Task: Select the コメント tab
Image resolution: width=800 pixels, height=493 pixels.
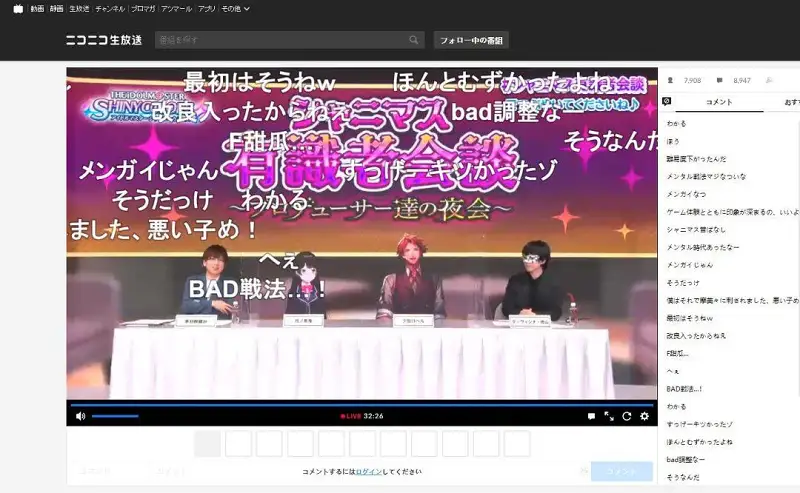Action: tap(719, 102)
